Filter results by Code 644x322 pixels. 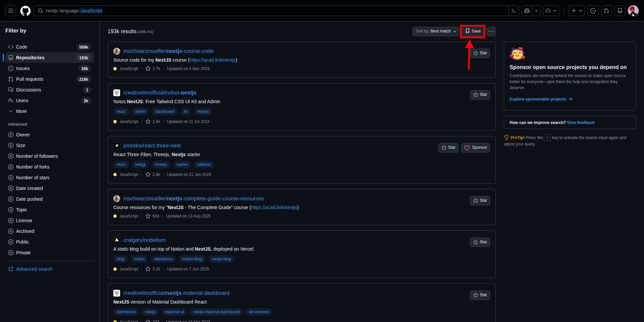coord(50,47)
